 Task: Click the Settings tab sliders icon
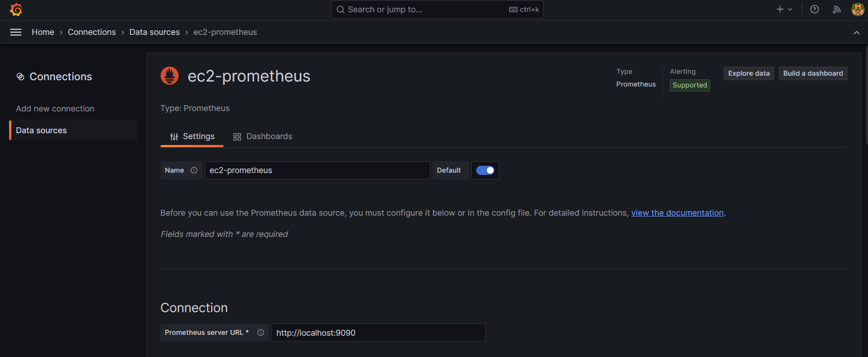[x=174, y=137]
